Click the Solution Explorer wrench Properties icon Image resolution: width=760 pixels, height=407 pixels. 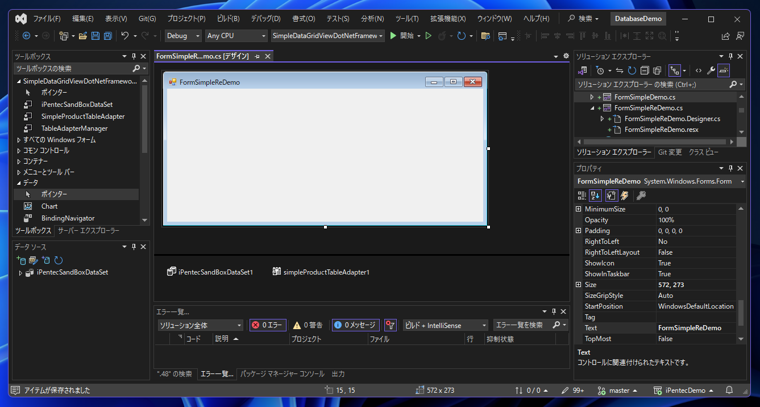click(x=711, y=71)
